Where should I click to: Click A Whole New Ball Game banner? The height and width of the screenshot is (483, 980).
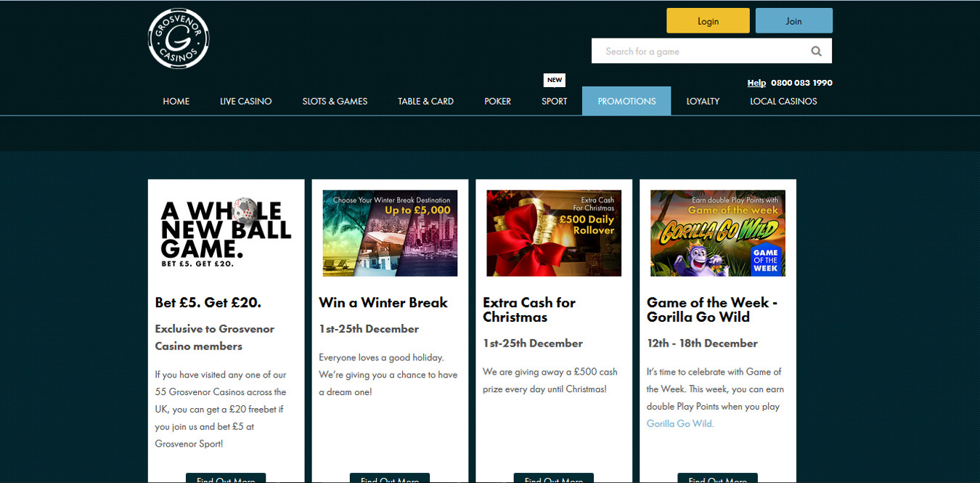pos(226,233)
